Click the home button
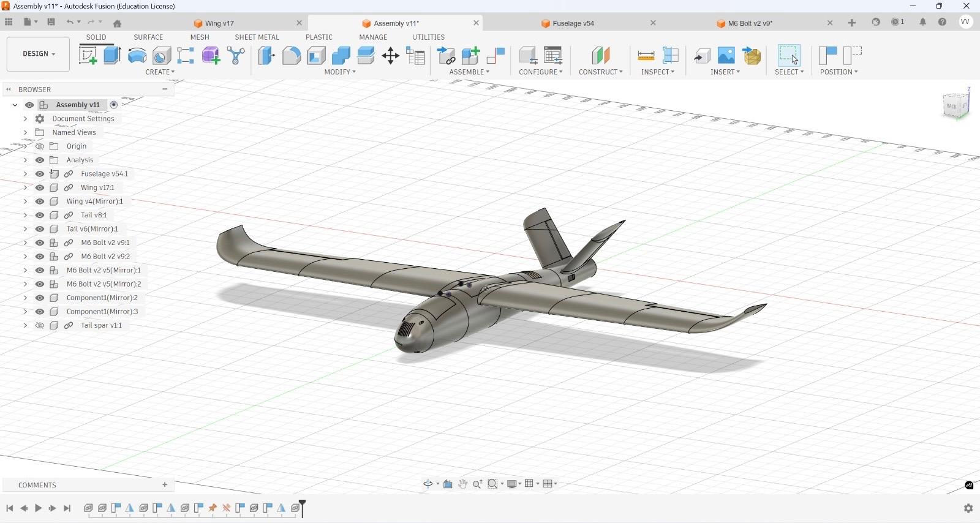The image size is (980, 523). coord(117,23)
